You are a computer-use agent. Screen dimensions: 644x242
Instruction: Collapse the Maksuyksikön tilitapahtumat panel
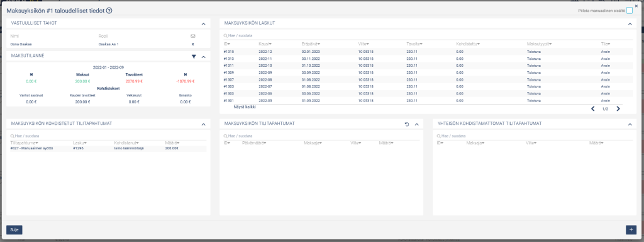tap(416, 124)
